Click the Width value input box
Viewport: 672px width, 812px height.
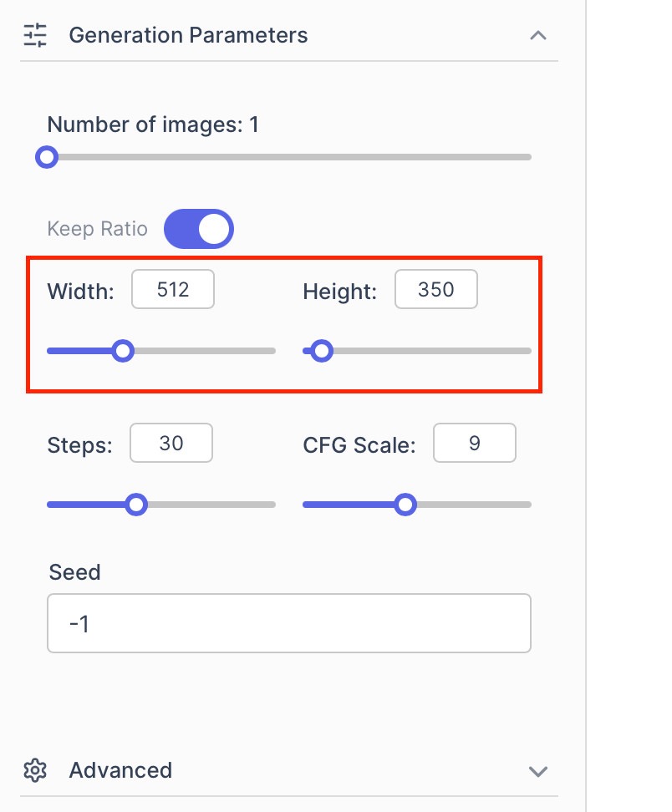[173, 290]
